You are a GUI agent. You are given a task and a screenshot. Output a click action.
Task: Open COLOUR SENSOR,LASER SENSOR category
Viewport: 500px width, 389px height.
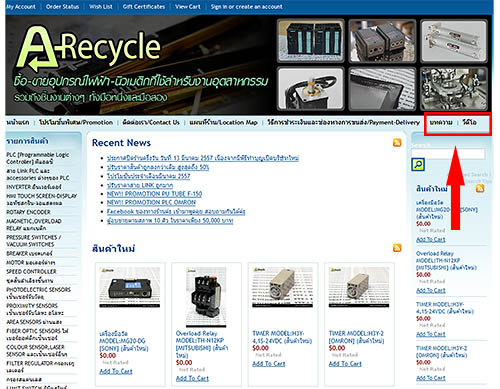(x=37, y=351)
